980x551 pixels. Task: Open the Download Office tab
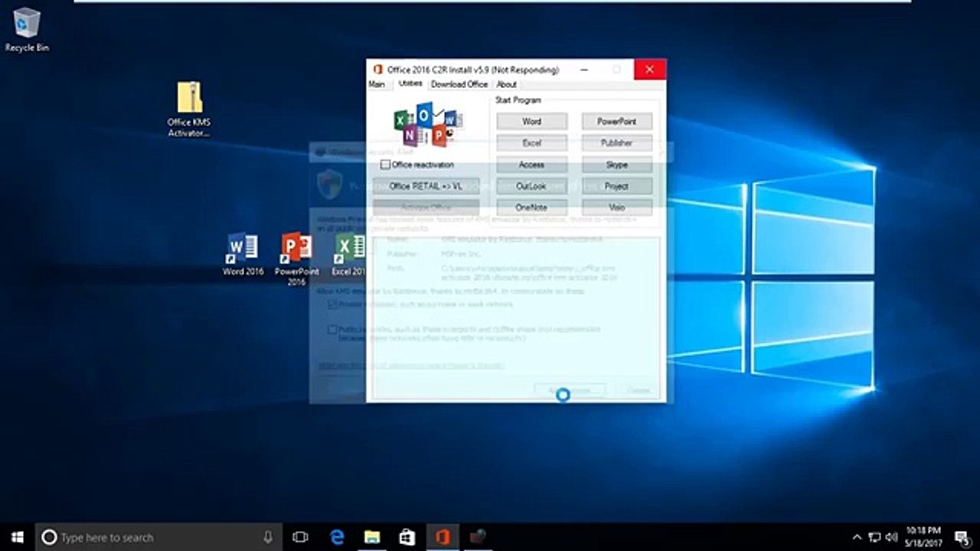[459, 84]
